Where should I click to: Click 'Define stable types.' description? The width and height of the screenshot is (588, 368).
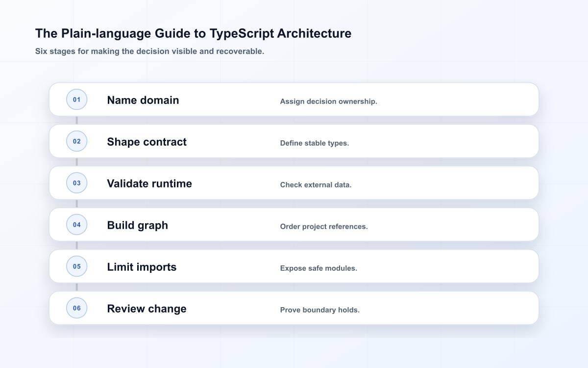[x=315, y=143]
